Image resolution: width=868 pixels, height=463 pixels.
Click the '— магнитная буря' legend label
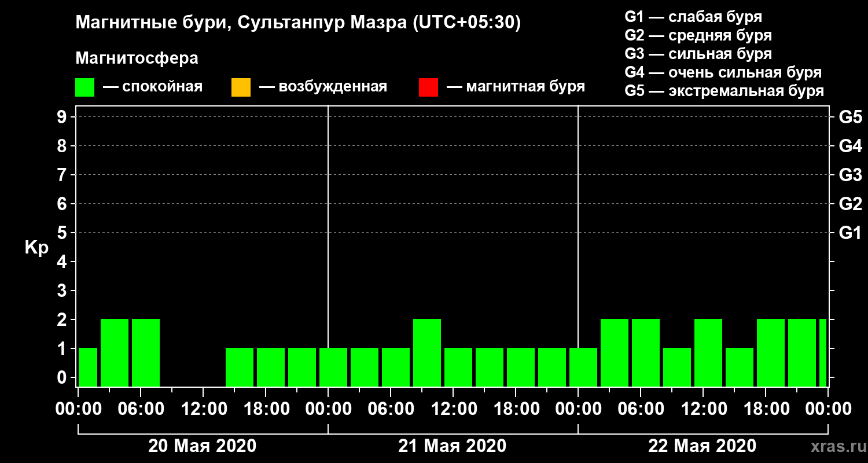[516, 87]
